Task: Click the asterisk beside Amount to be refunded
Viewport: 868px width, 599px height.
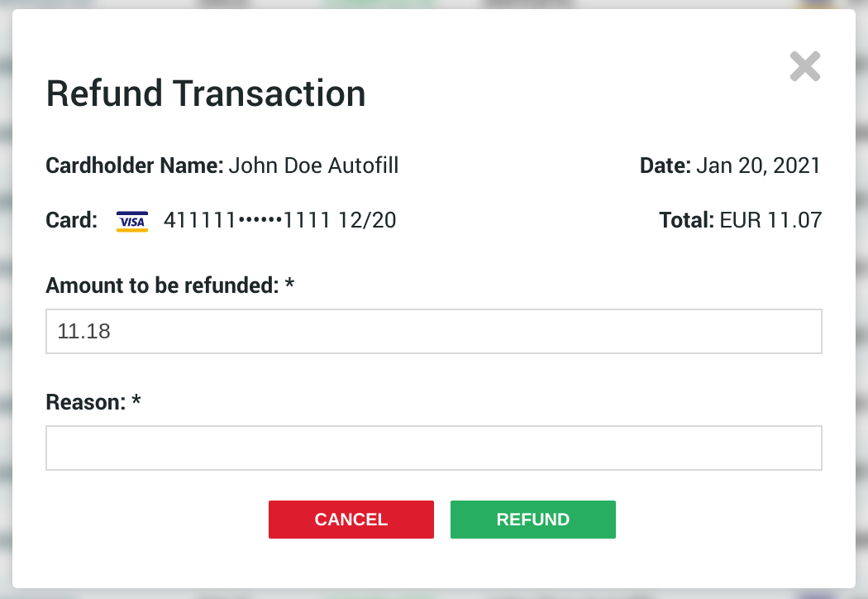Action: [x=289, y=285]
